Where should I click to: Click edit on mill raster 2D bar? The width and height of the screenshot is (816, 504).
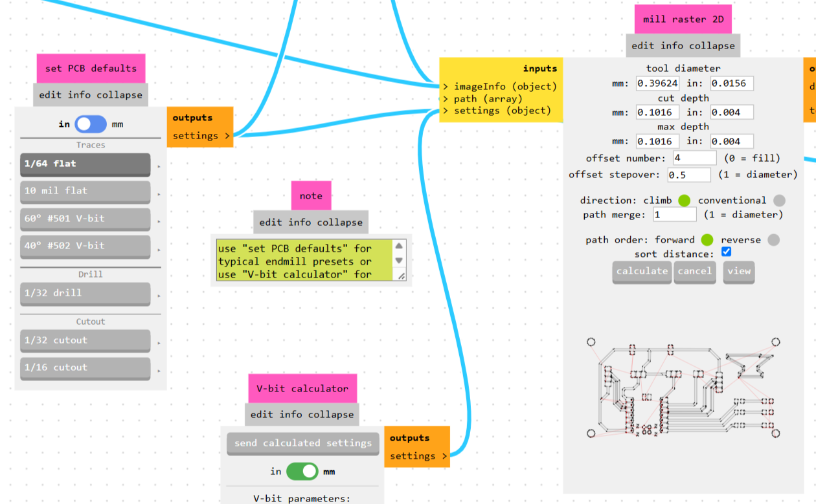pyautogui.click(x=643, y=46)
